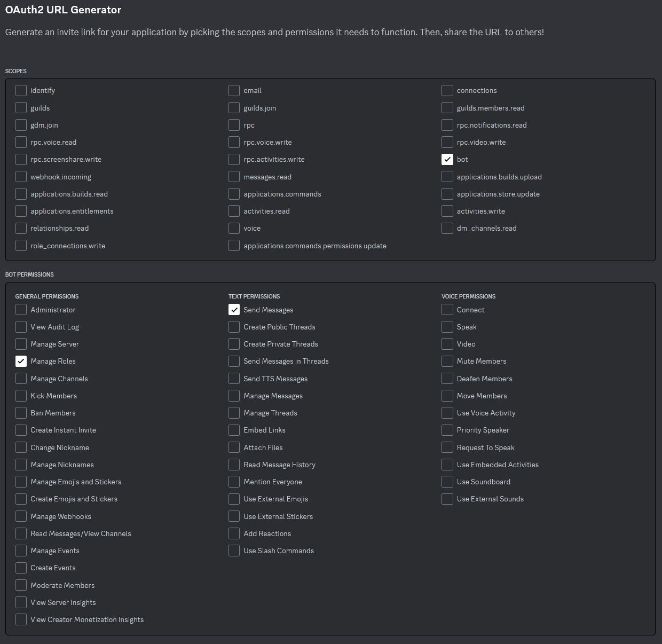Viewport: 662px width, 644px height.
Task: Enable the Kick Members permission
Action: click(x=21, y=396)
